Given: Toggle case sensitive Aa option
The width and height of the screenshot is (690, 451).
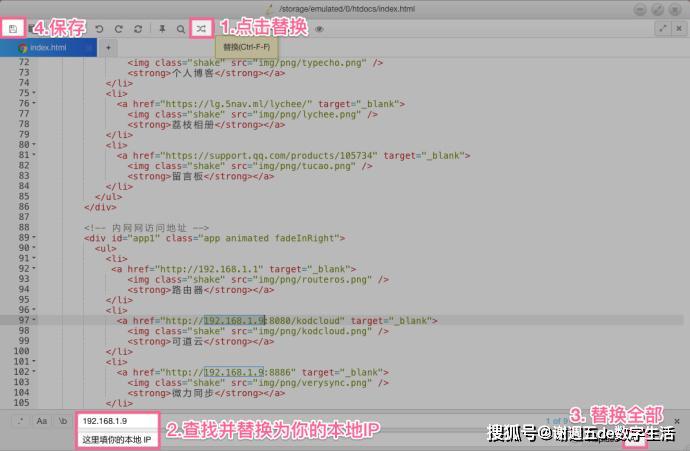Looking at the screenshot, I should (x=41, y=421).
